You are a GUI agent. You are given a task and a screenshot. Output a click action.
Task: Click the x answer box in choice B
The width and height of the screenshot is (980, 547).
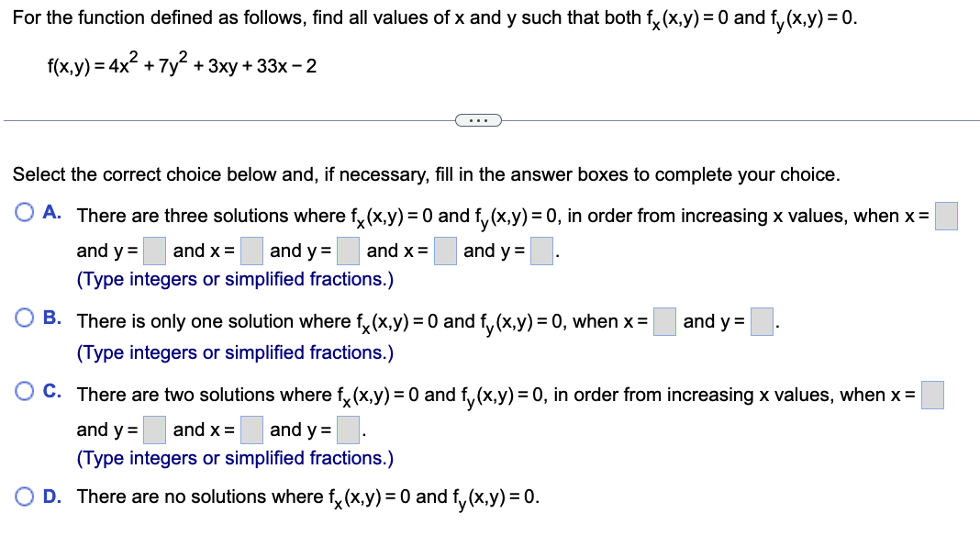pos(664,320)
